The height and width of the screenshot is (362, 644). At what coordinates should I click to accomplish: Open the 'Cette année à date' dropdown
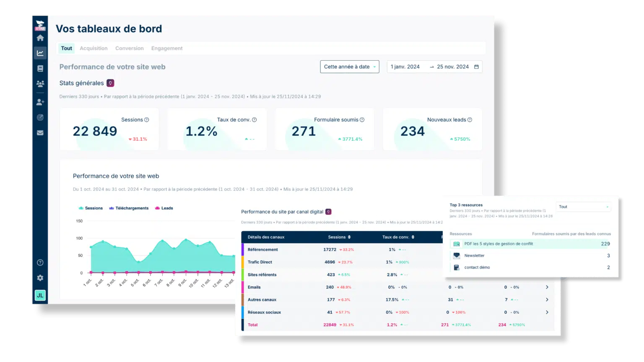click(x=349, y=67)
